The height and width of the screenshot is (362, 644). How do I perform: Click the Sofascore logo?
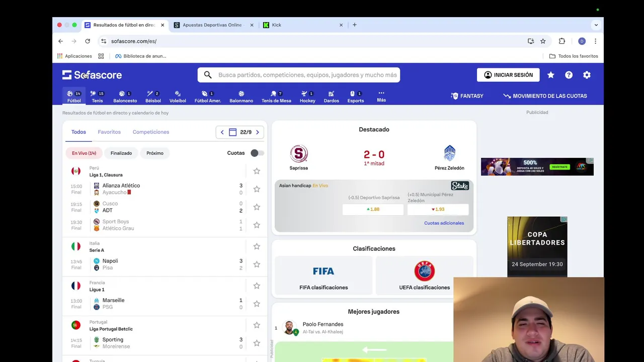point(92,75)
